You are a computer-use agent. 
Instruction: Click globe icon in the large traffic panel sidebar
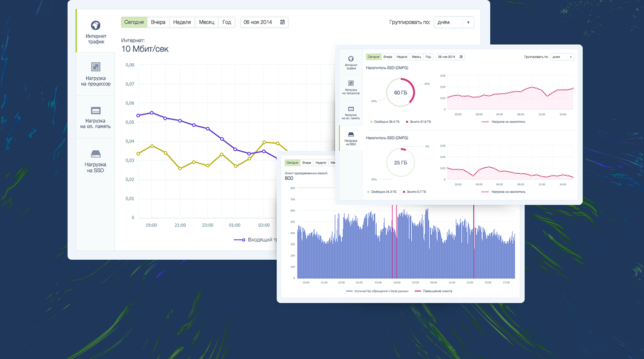point(96,25)
